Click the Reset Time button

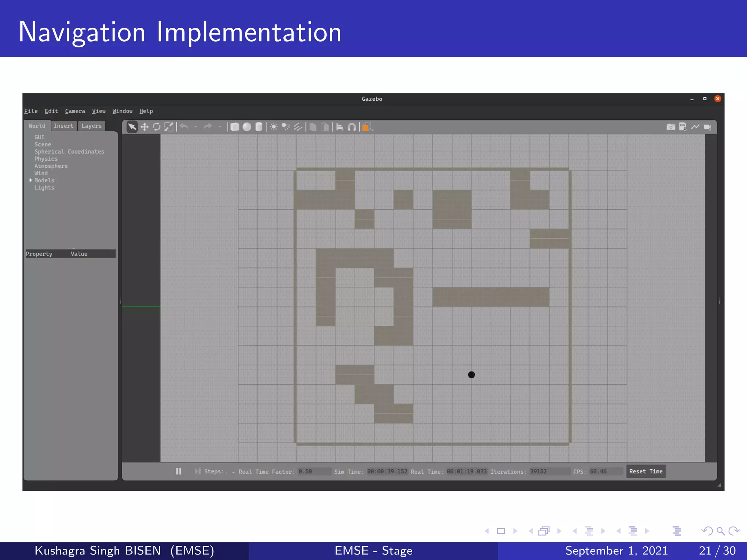[646, 471]
